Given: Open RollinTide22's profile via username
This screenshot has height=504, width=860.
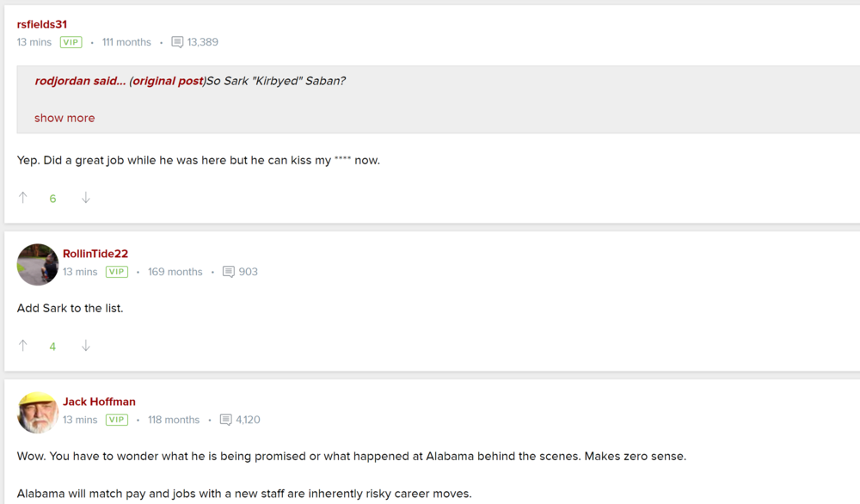Looking at the screenshot, I should click(x=95, y=254).
